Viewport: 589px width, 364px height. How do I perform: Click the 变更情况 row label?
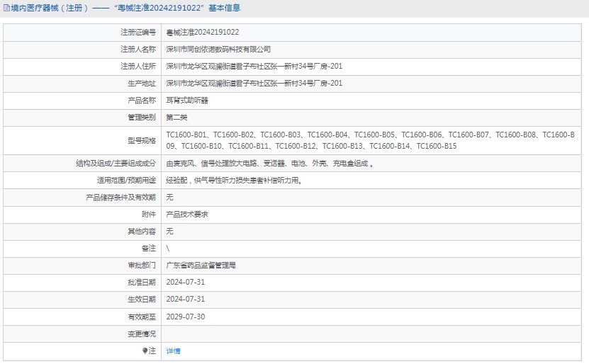coord(141,334)
